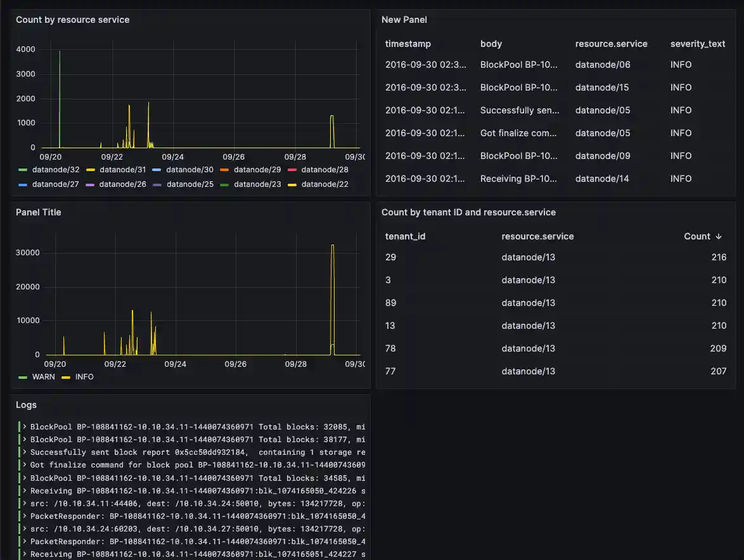The image size is (744, 560).
Task: Expand the 'Got finalize command' log entry
Action: (x=23, y=464)
